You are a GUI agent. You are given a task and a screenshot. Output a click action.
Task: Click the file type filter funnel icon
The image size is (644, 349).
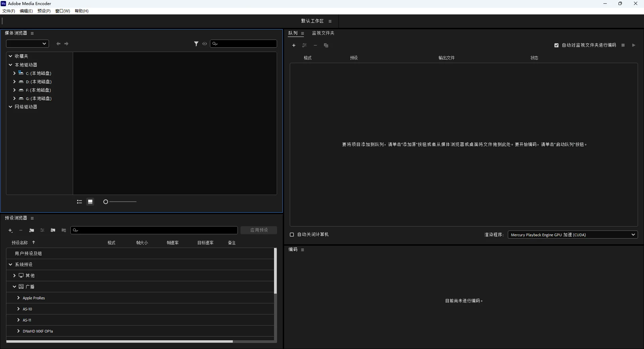[x=196, y=44]
